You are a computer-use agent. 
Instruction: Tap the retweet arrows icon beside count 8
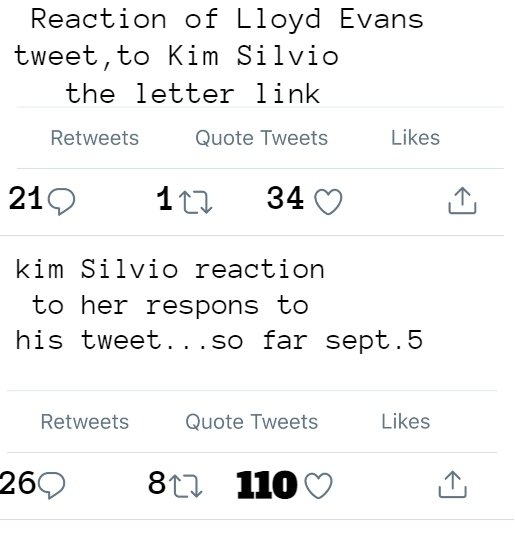[185, 486]
